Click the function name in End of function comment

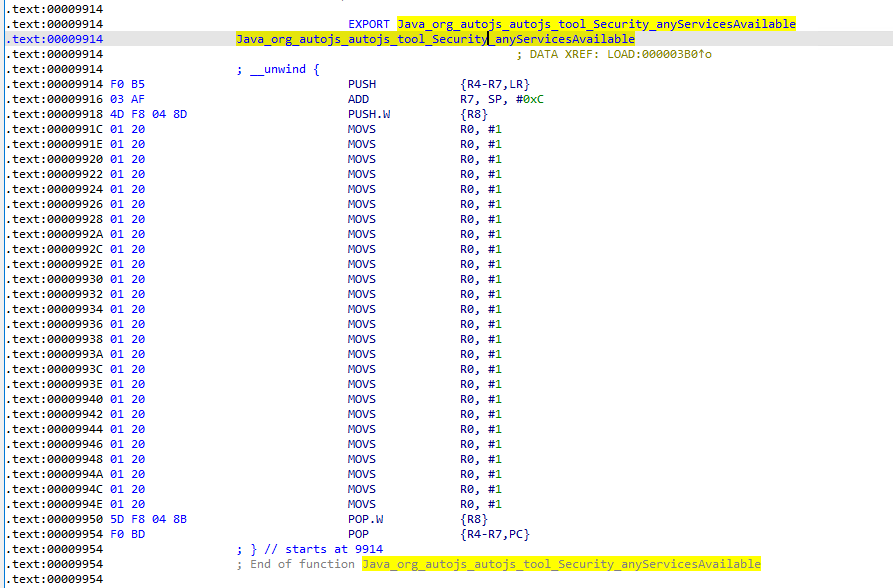coord(560,564)
